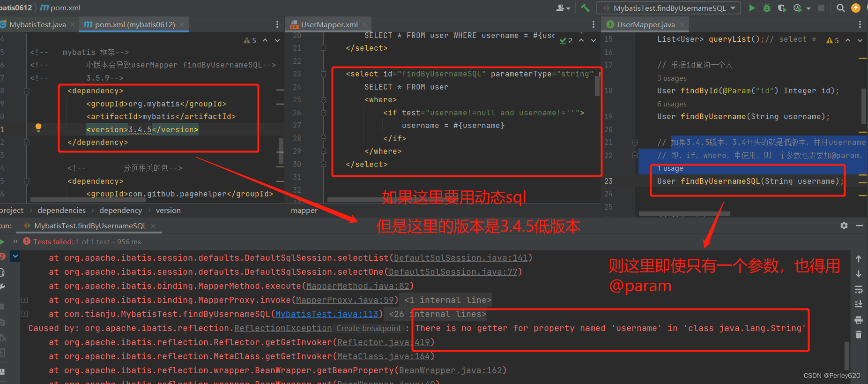Image resolution: width=868 pixels, height=384 pixels.
Task: Go to next problem in UserMapper.java
Action: click(860, 40)
